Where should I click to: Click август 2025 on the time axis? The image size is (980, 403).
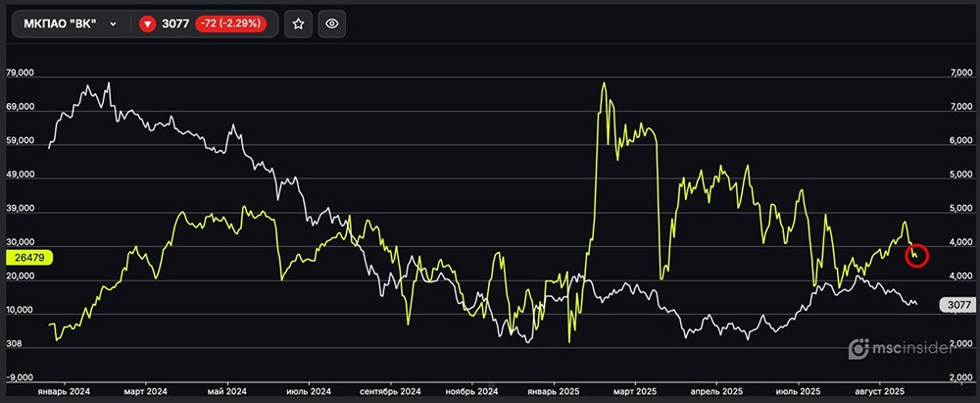point(880,391)
